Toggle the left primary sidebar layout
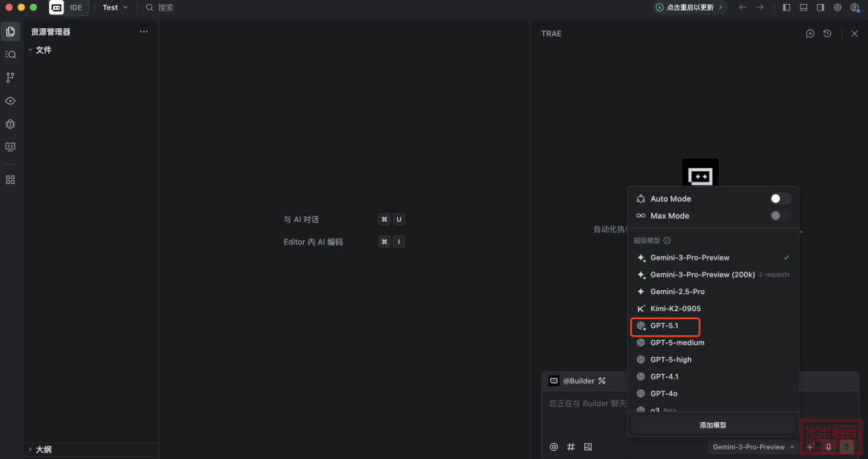Screen dimensions: 868x459 click(786, 7)
